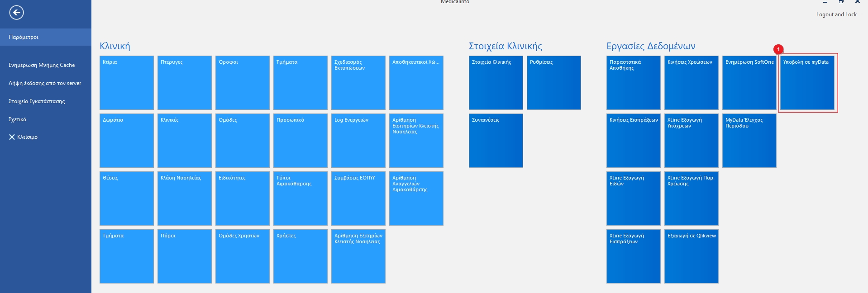Click the X icon next to Κλείσιμο
The image size is (868, 293).
click(x=12, y=137)
